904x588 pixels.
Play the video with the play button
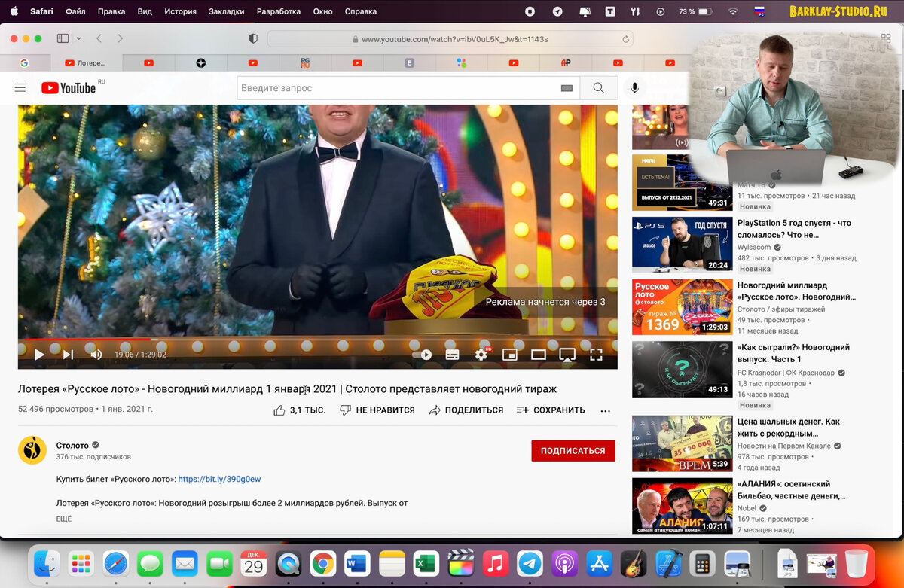point(39,355)
